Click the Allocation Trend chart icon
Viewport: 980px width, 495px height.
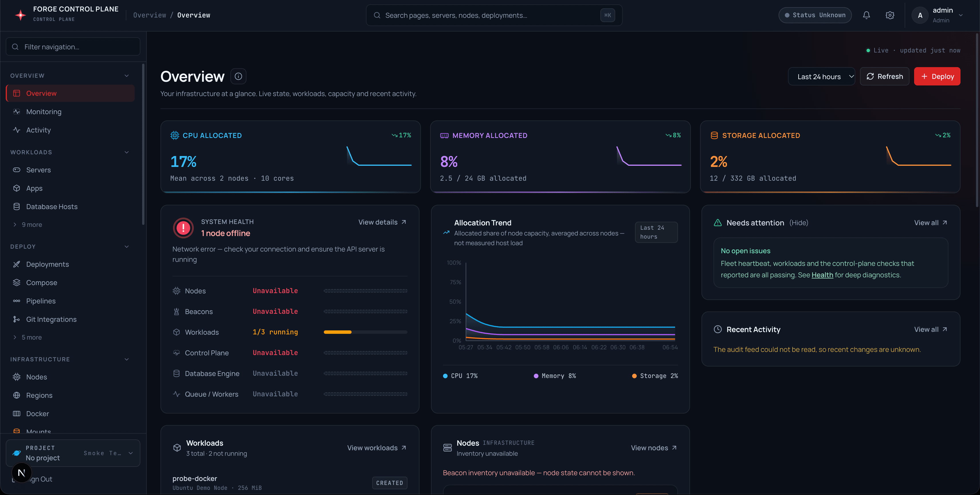pos(446,233)
